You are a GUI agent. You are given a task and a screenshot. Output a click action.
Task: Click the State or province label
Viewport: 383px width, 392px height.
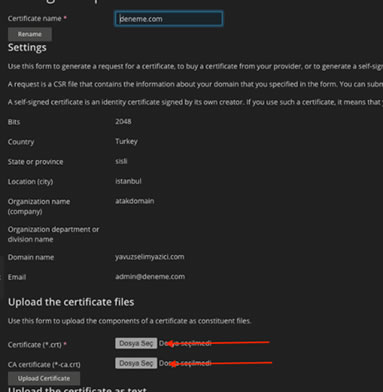point(35,162)
